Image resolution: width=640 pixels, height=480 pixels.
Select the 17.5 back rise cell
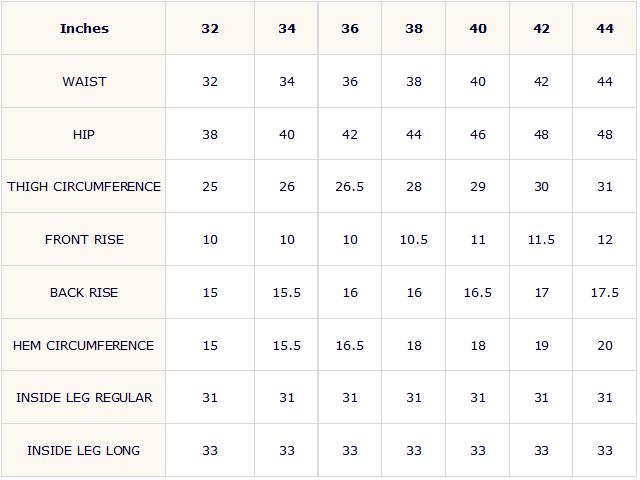(604, 292)
